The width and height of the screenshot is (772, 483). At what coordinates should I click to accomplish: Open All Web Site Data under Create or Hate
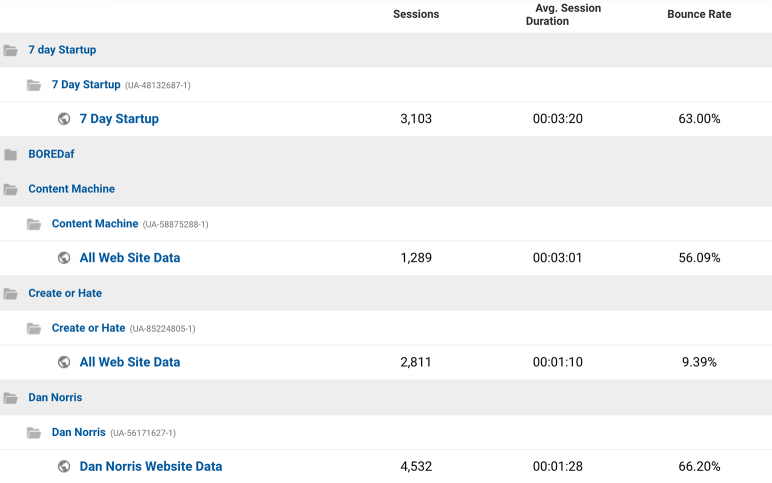[130, 362]
